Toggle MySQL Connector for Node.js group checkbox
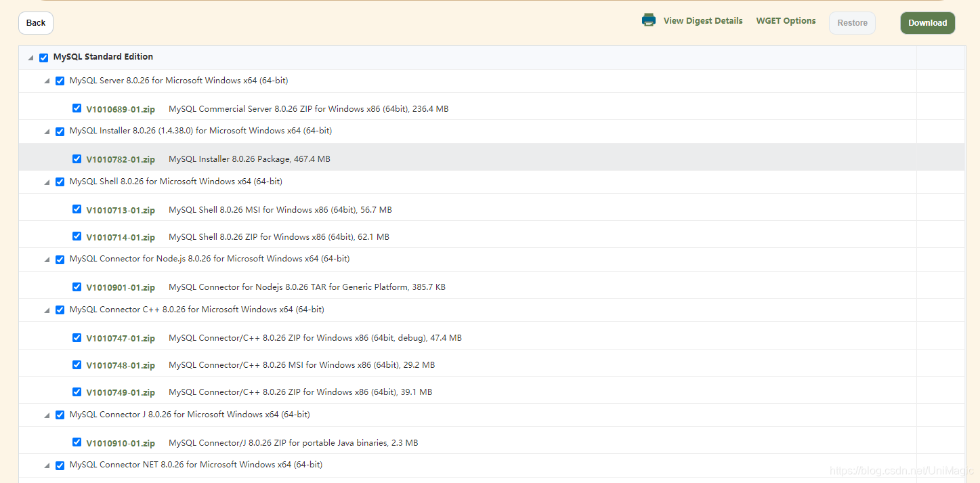980x483 pixels. (60, 259)
